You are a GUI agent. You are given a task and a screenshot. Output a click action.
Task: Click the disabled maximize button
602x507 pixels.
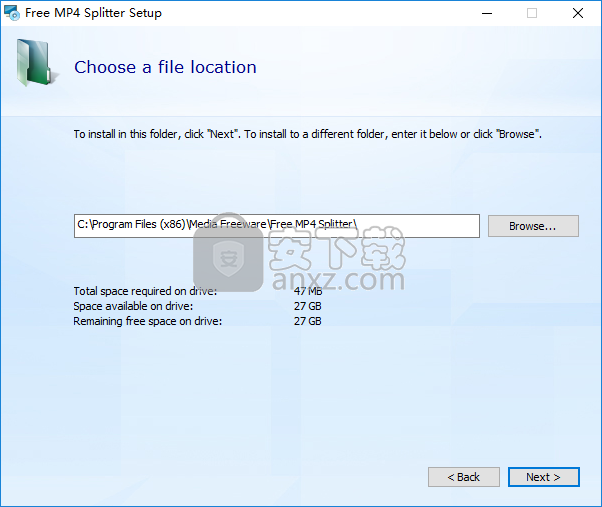(532, 13)
